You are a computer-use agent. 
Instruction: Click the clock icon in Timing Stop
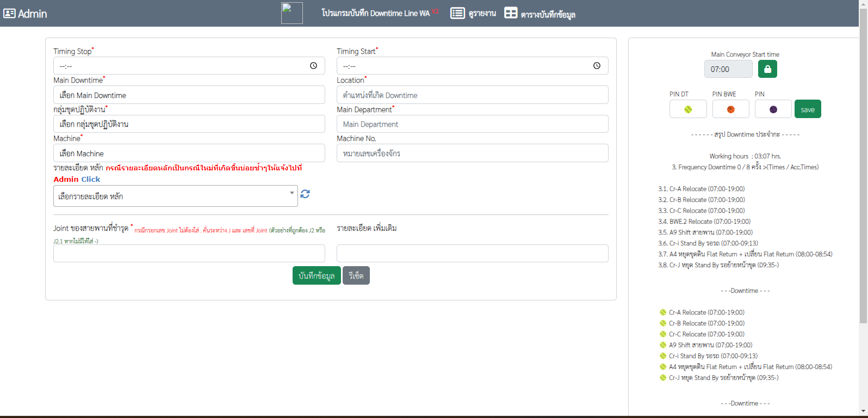[x=313, y=66]
